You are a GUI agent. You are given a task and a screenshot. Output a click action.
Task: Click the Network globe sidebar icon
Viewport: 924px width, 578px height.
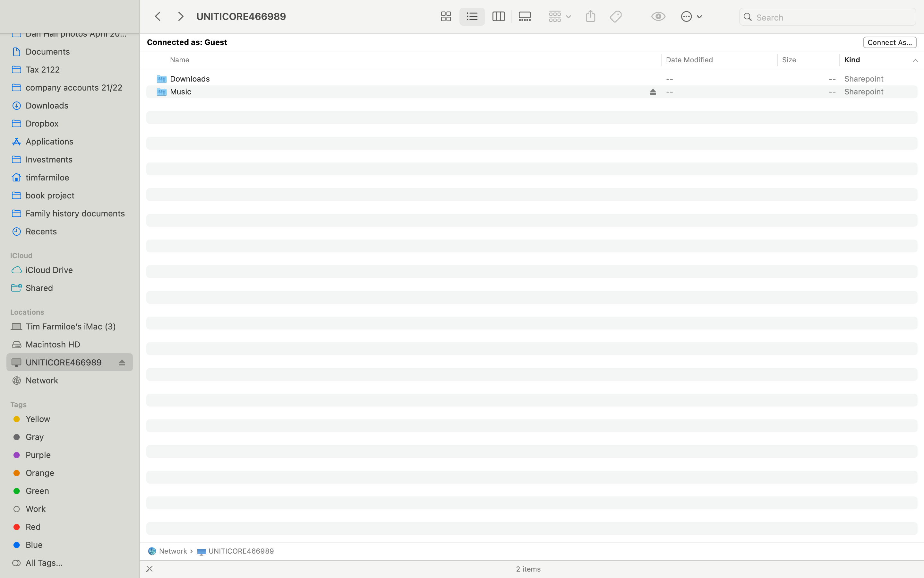[x=16, y=381]
